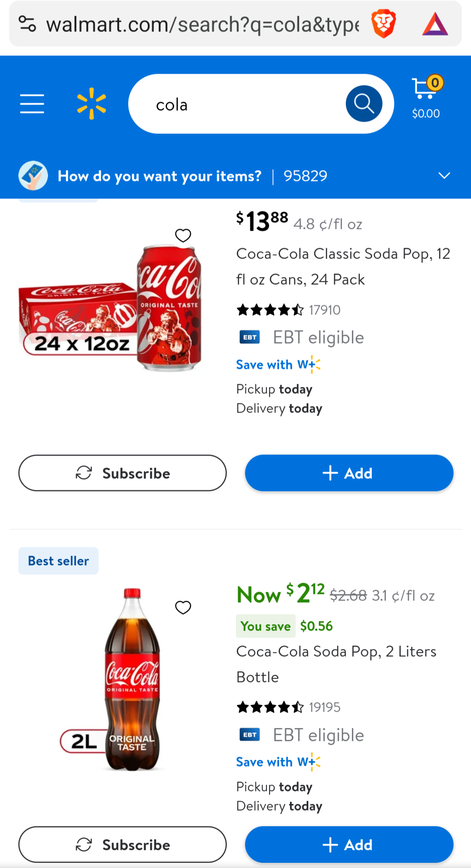The image size is (471, 868).
Task: Favorite the Coca-Cola 2 Liters Bottle heart
Action: pos(183,607)
